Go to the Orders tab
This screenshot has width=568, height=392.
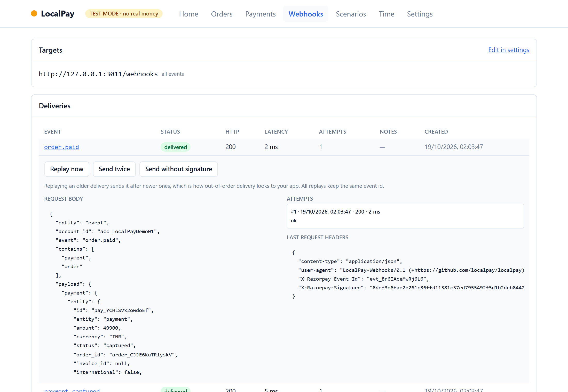click(x=222, y=14)
